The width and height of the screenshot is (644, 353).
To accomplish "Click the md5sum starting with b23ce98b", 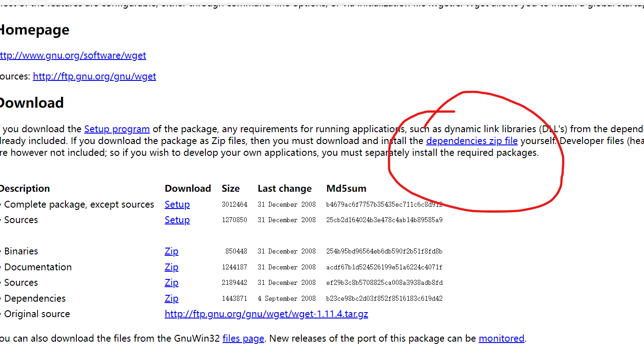I will click(x=384, y=298).
